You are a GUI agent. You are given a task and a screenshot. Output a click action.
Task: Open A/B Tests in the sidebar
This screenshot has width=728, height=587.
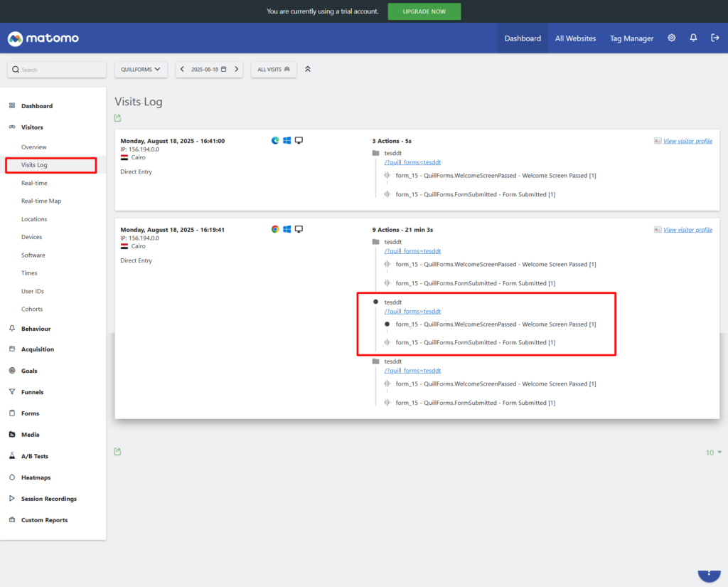click(x=35, y=456)
